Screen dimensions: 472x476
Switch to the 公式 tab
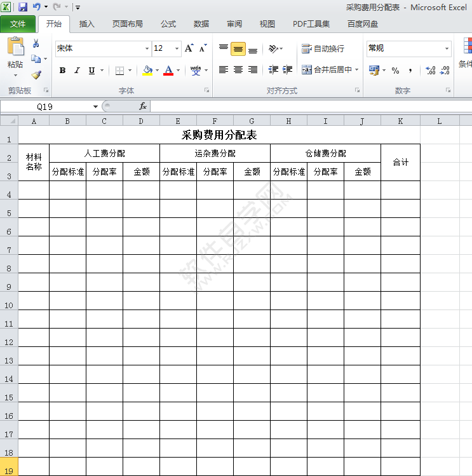(x=168, y=24)
